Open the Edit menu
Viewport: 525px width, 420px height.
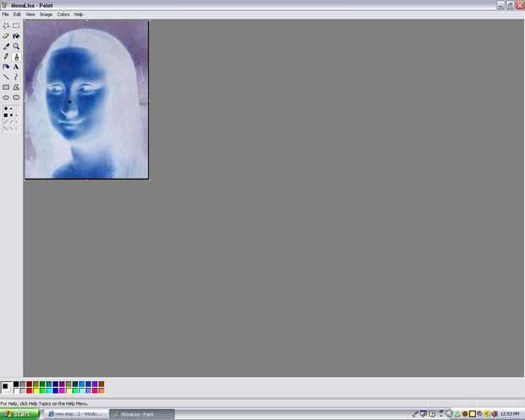17,14
